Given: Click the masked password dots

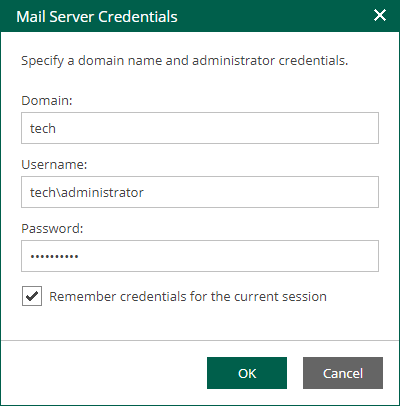Looking at the screenshot, I should click(x=54, y=256).
